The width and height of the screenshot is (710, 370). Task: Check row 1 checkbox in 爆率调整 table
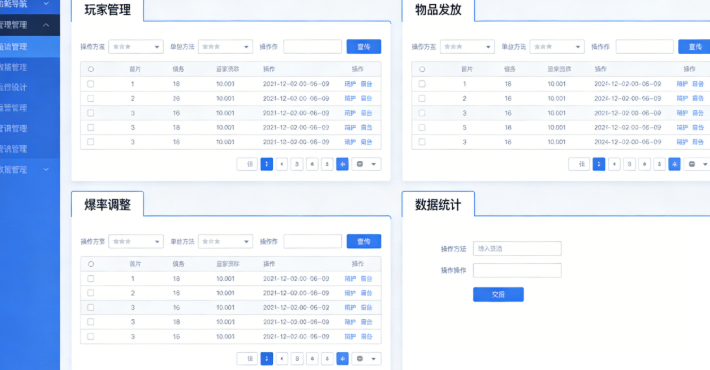(91, 279)
